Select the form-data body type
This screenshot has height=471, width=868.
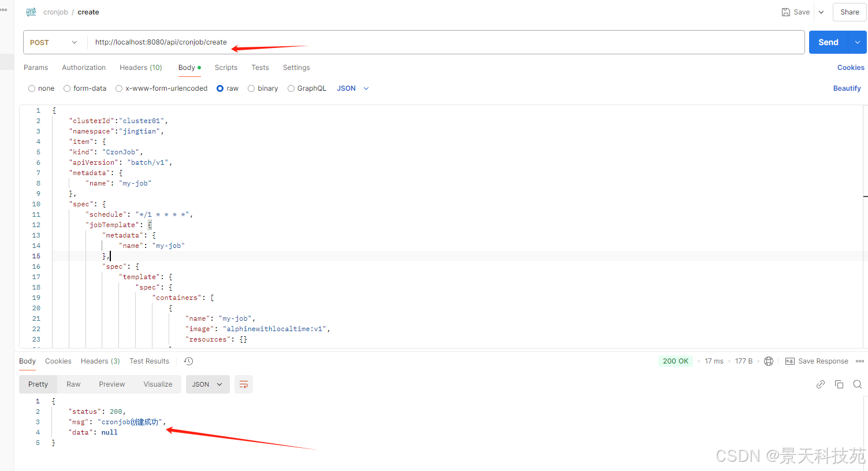tap(85, 88)
